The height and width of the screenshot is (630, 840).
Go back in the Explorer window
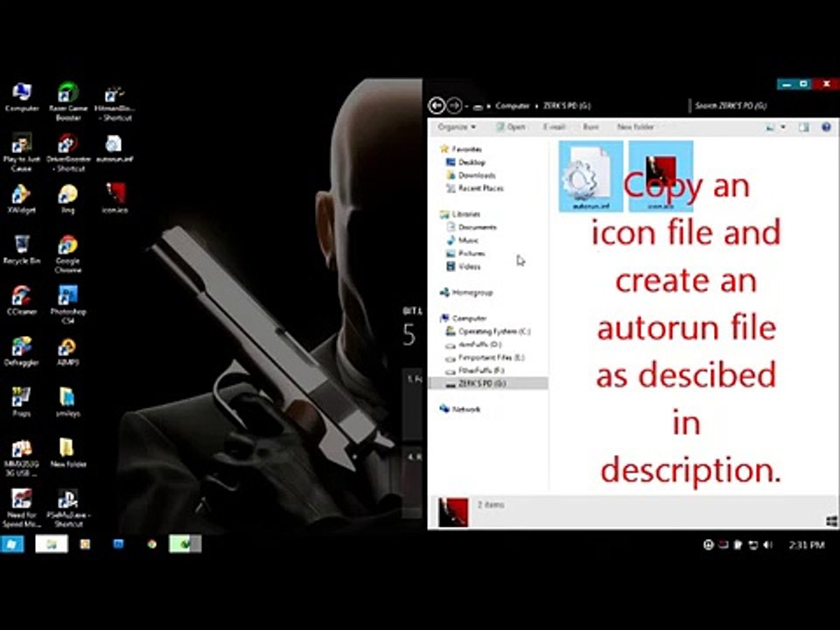tap(437, 106)
